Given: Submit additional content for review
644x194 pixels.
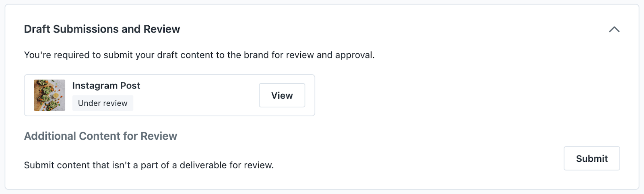Looking at the screenshot, I should tap(592, 159).
